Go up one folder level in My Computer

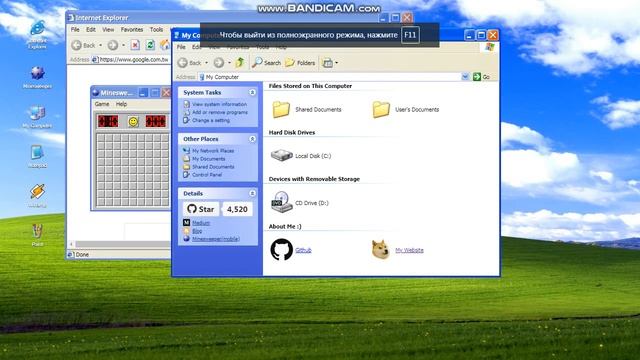[240, 62]
